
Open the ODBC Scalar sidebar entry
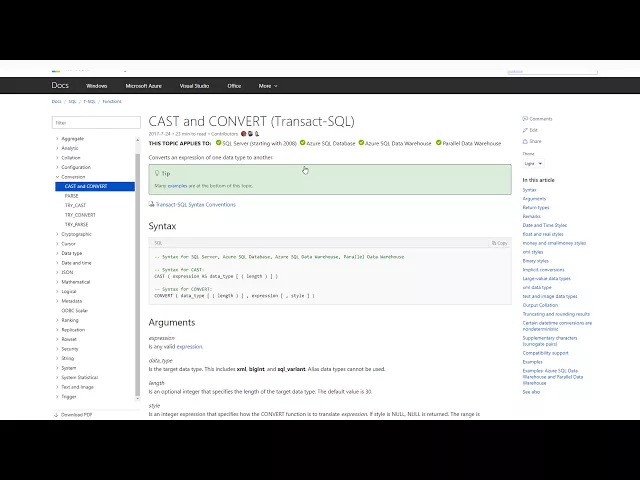tap(74, 311)
